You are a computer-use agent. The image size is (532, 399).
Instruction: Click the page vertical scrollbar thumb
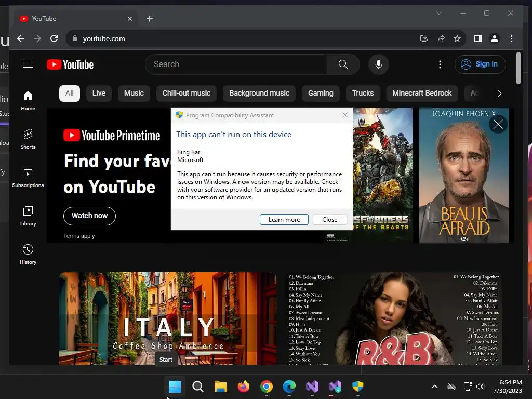click(x=518, y=68)
